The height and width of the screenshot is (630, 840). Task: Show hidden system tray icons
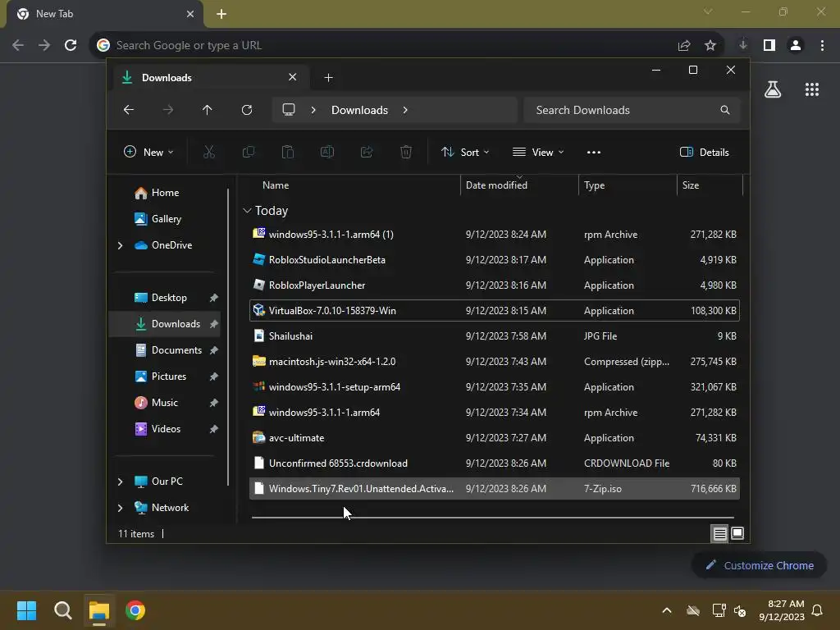(x=667, y=610)
